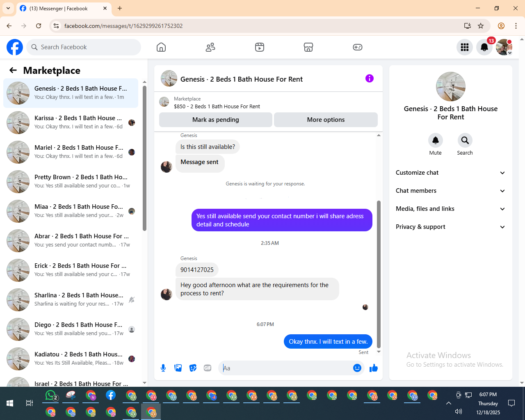The width and height of the screenshot is (525, 420).
Task: Open account profile picture menu
Action: (504, 47)
